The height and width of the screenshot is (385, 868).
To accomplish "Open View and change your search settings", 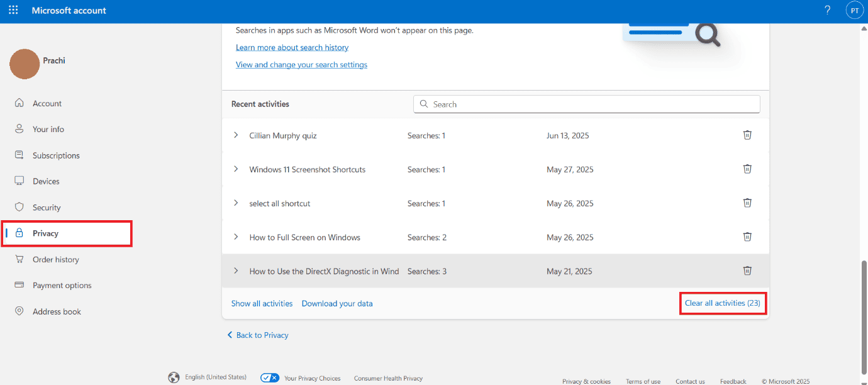I will pyautogui.click(x=301, y=65).
